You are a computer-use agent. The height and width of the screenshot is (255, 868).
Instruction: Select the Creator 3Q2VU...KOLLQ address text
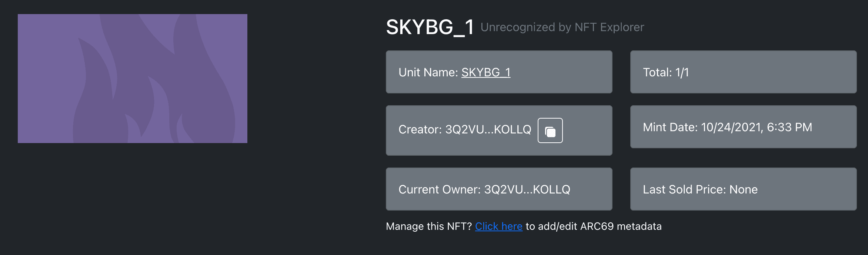[488, 129]
